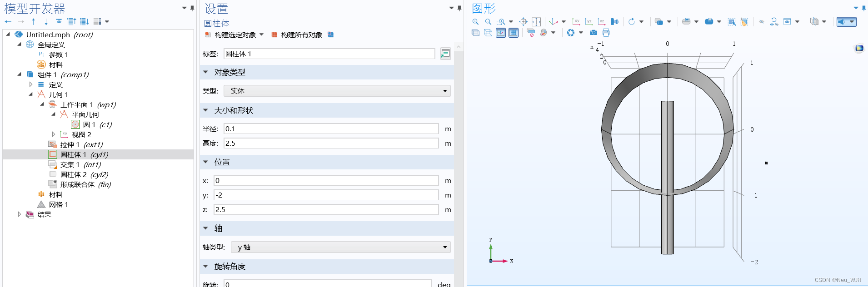Click the zoom extents icon
Viewport: 868px width, 287px height.
coord(537,22)
